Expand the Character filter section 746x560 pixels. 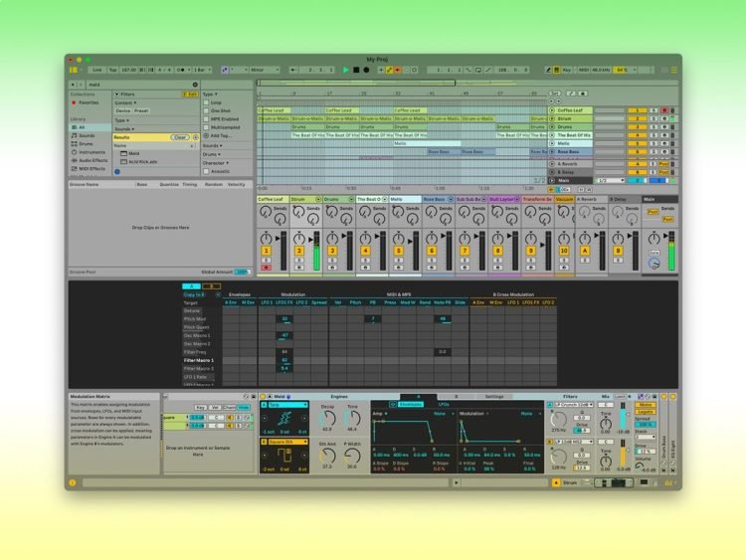click(217, 162)
